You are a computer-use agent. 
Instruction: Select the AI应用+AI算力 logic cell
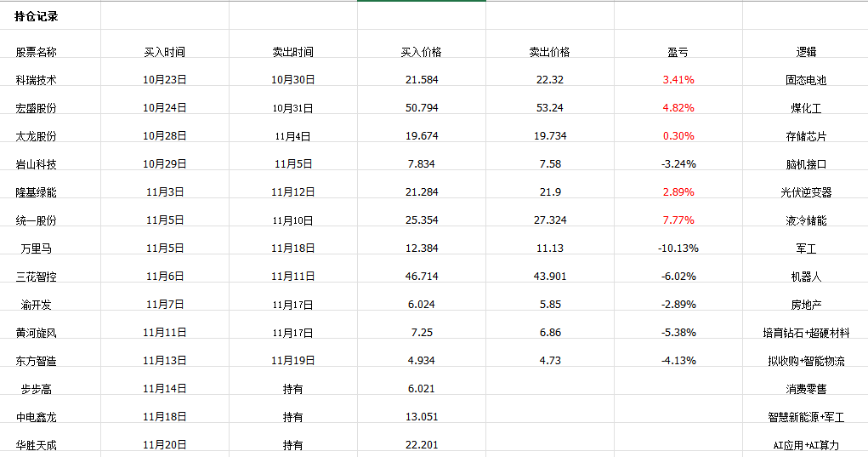pyautogui.click(x=806, y=445)
